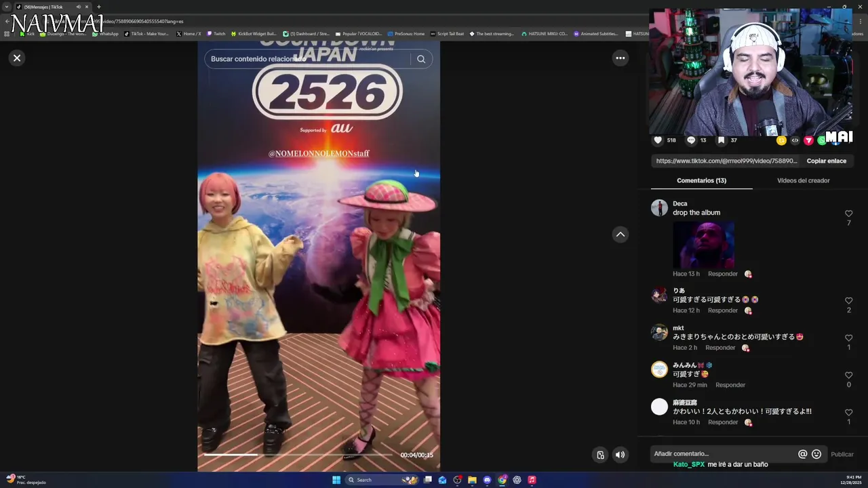This screenshot has height=488, width=868.
Task: Click the @NOMELONNOLEMONstaff caption text
Action: (319, 154)
